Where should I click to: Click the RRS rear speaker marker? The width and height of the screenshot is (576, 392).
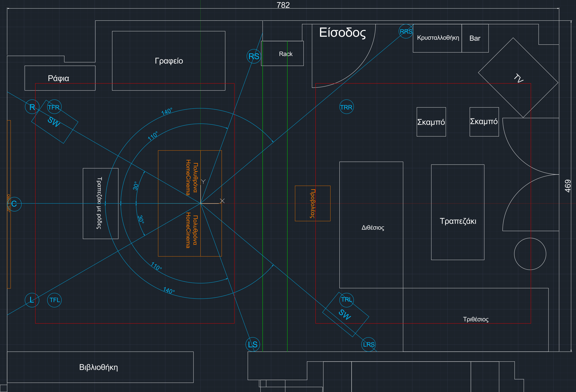coord(406,31)
